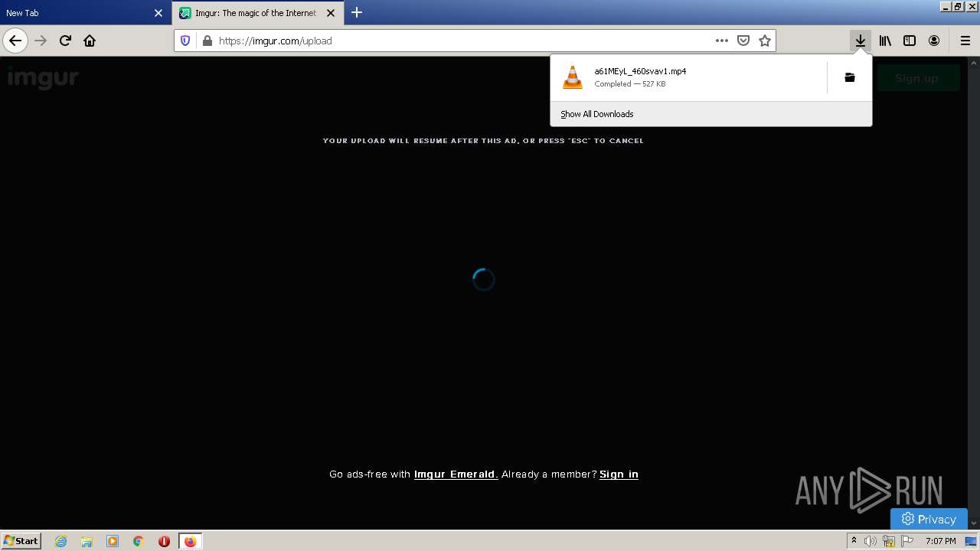This screenshot has width=980, height=551.
Task: Close the Imgur tab
Action: pyautogui.click(x=331, y=13)
